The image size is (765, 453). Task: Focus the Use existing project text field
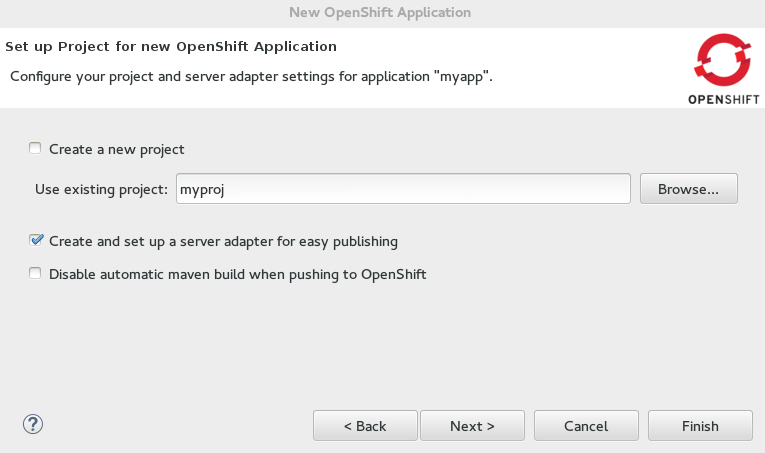403,189
